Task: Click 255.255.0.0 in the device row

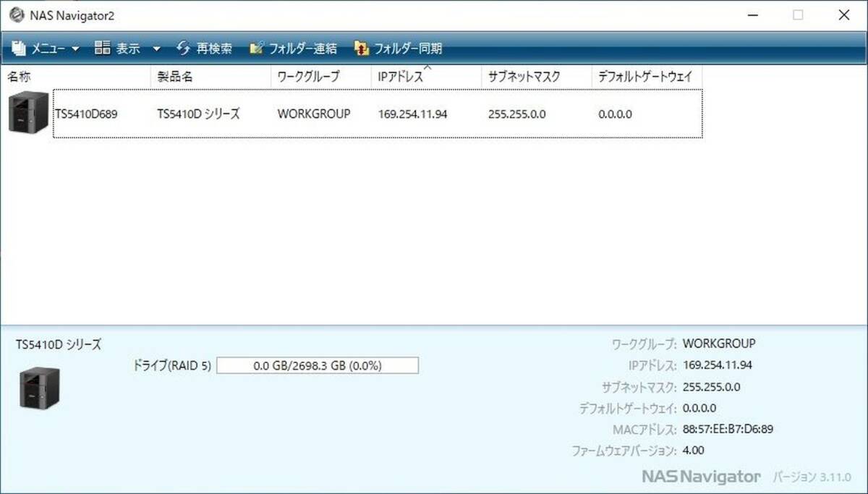Action: click(x=517, y=114)
